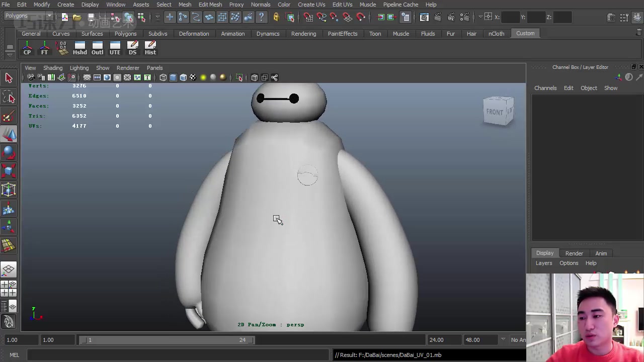Image resolution: width=644 pixels, height=362 pixels.
Task: Switch to the Render layer tab
Action: [574, 253]
